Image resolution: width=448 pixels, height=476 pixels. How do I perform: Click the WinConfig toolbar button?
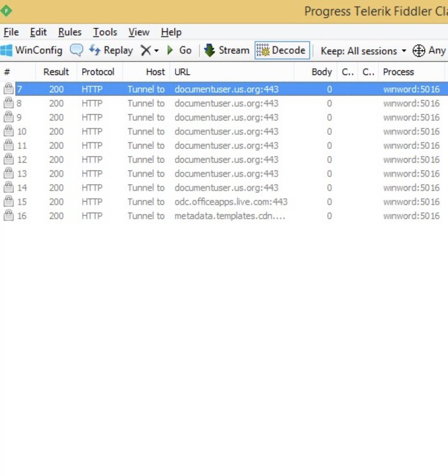(x=32, y=50)
